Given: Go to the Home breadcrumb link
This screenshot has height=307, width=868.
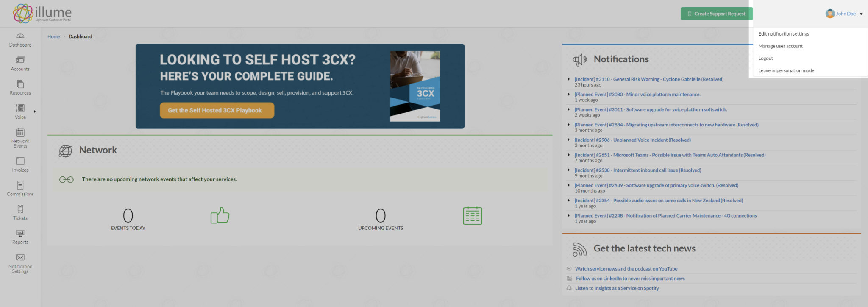Looking at the screenshot, I should tap(54, 36).
